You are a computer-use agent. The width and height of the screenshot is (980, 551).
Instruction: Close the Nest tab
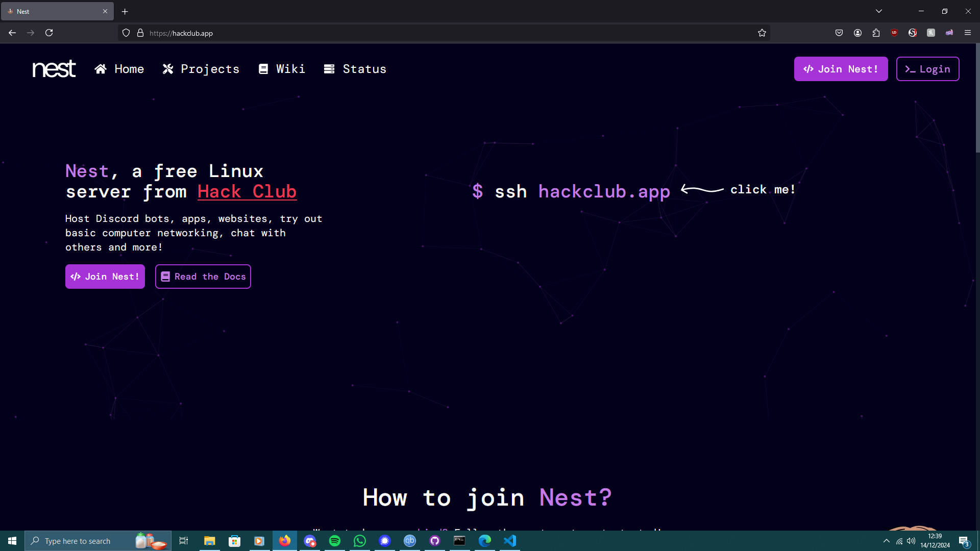click(x=105, y=11)
